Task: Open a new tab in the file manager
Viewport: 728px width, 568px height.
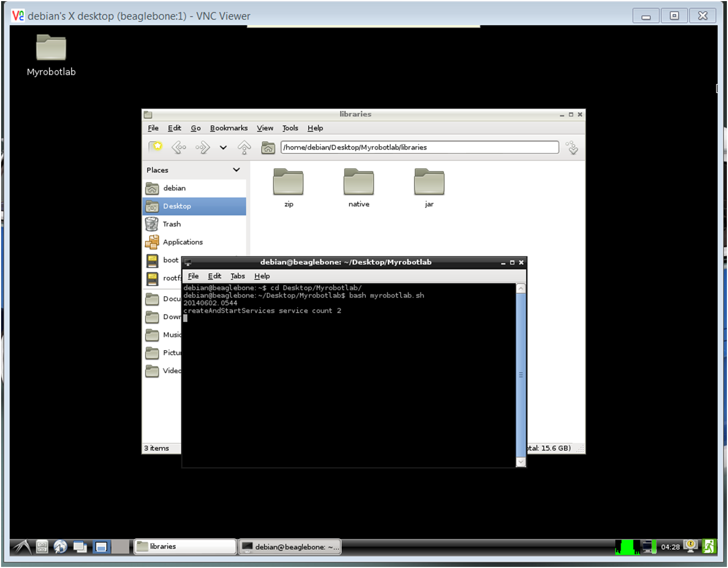Action: 155,147
